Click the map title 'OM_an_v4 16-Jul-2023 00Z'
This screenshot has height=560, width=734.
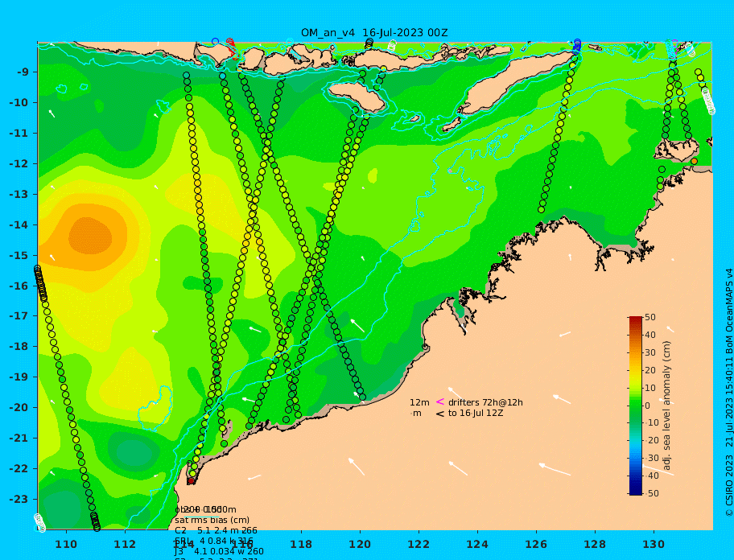(x=374, y=33)
